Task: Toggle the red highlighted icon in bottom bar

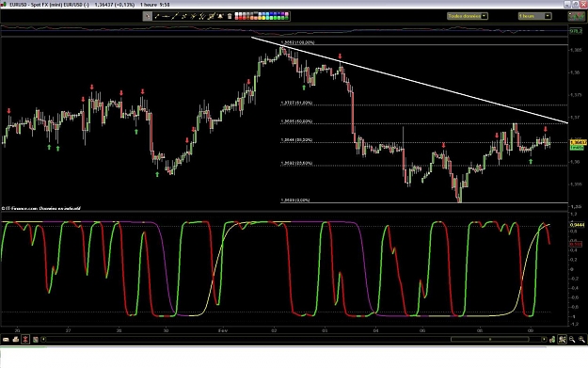Action: 25,339
